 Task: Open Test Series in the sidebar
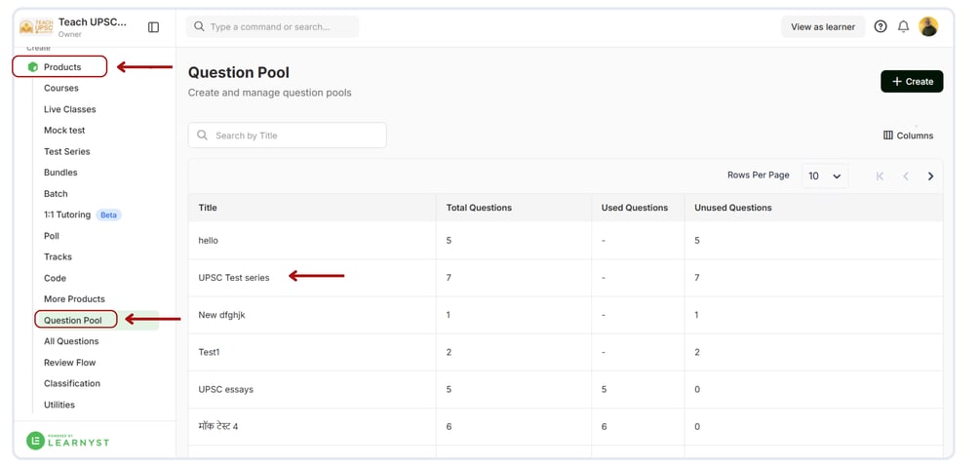click(x=67, y=151)
